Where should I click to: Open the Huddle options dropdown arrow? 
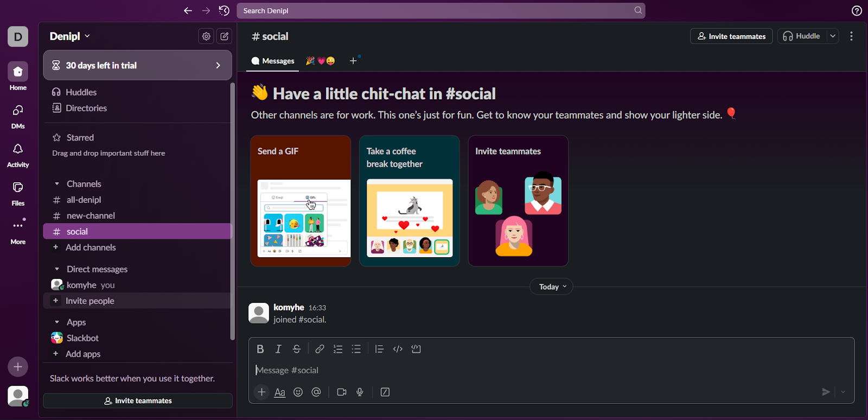(833, 36)
